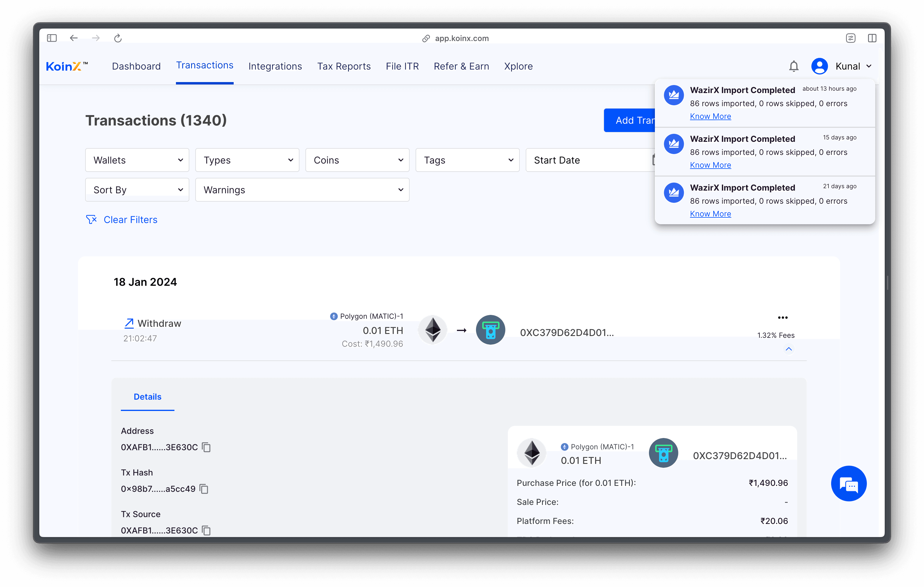Go to the Tax Reports tab
924x587 pixels.
[344, 66]
